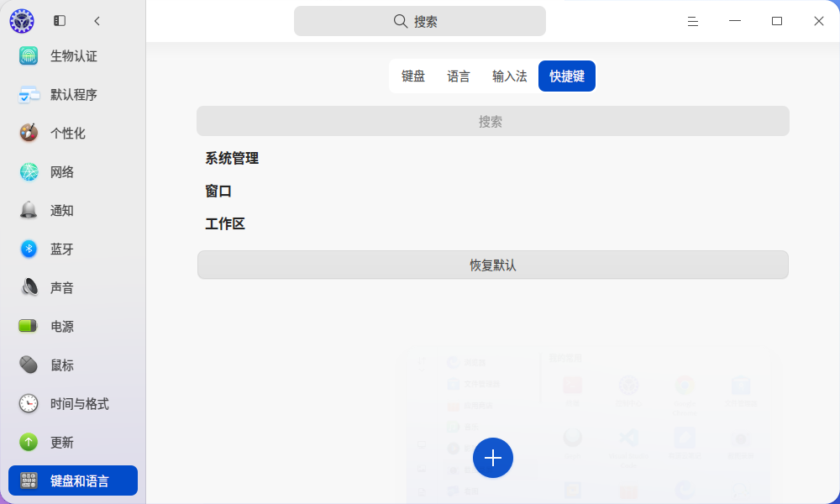The height and width of the screenshot is (504, 840).
Task: Focus the title bar 搜索 box
Action: tap(420, 22)
